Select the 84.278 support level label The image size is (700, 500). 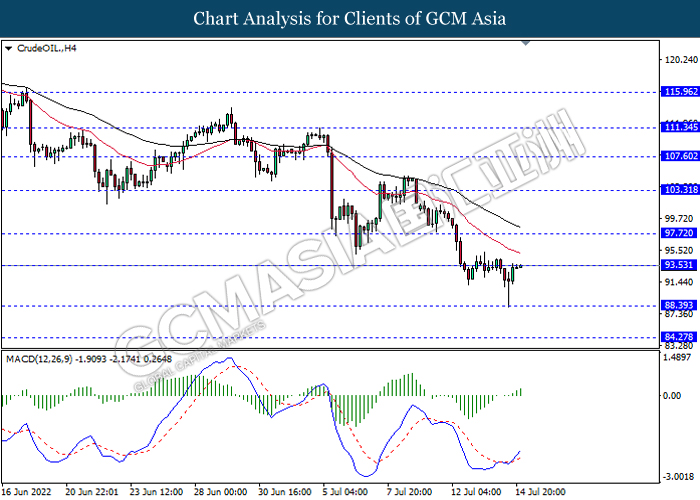pyautogui.click(x=679, y=337)
